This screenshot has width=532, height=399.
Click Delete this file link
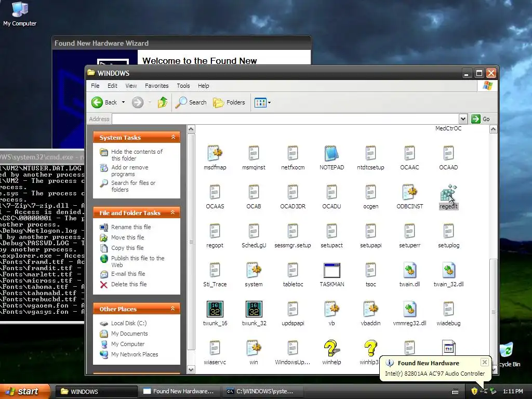(129, 284)
